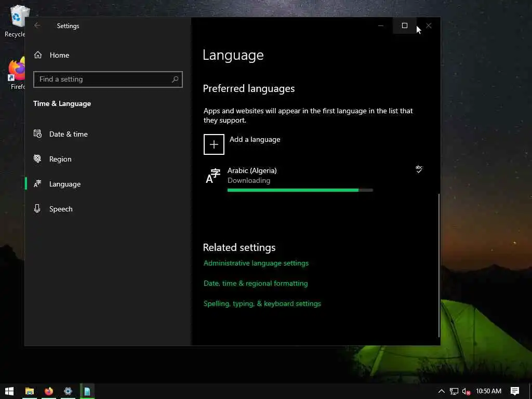532x399 pixels.
Task: Click the plus icon to add a language
Action: [x=214, y=144]
